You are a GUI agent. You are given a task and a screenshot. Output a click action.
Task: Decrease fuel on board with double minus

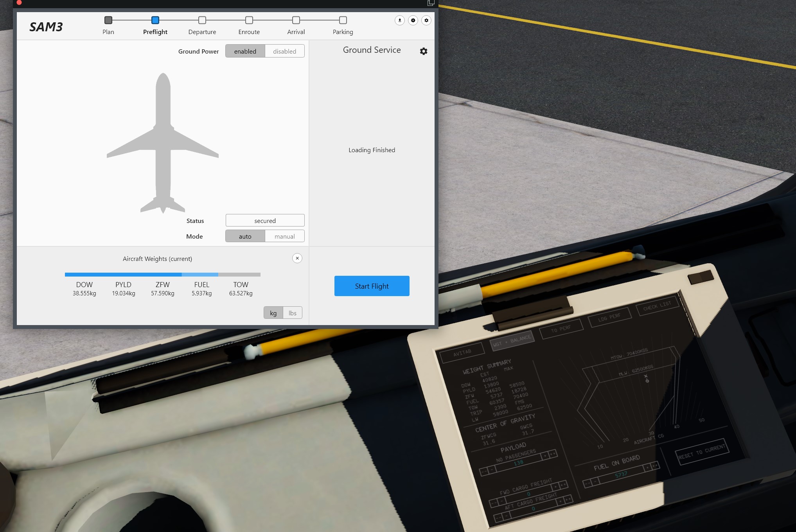[x=587, y=483]
